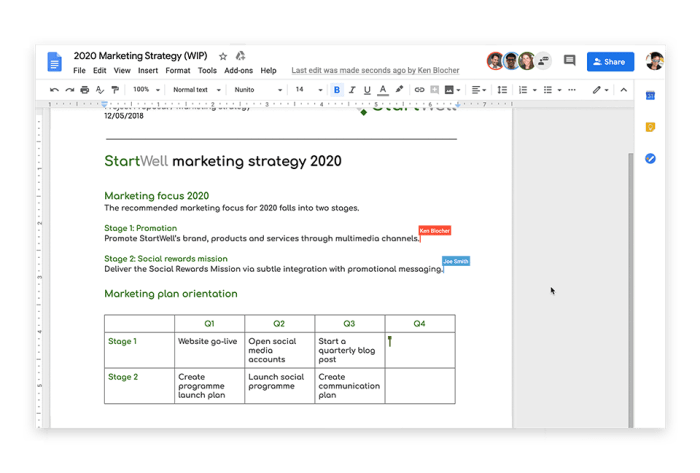
Task: Insert a link using the chain icon
Action: [x=419, y=90]
